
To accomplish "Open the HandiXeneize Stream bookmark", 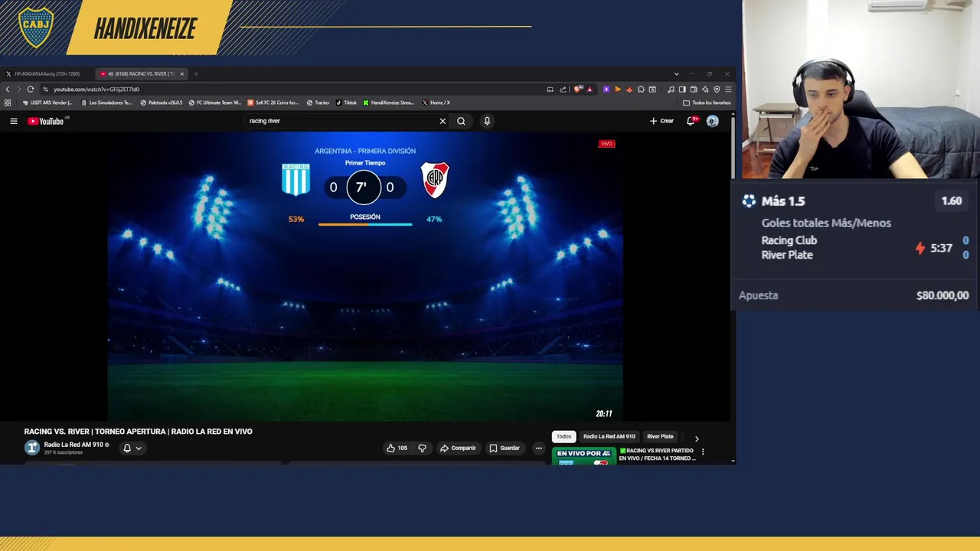I will click(389, 103).
